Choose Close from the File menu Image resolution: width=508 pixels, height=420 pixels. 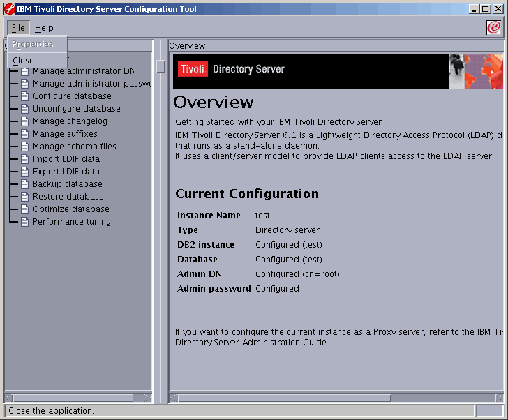click(x=24, y=61)
